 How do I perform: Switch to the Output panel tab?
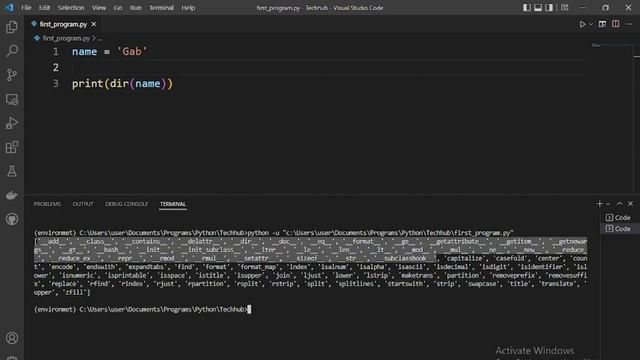coord(83,204)
